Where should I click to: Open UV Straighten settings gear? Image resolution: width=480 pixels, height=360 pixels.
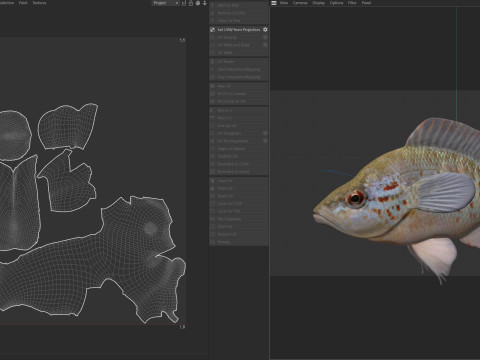coord(265,133)
